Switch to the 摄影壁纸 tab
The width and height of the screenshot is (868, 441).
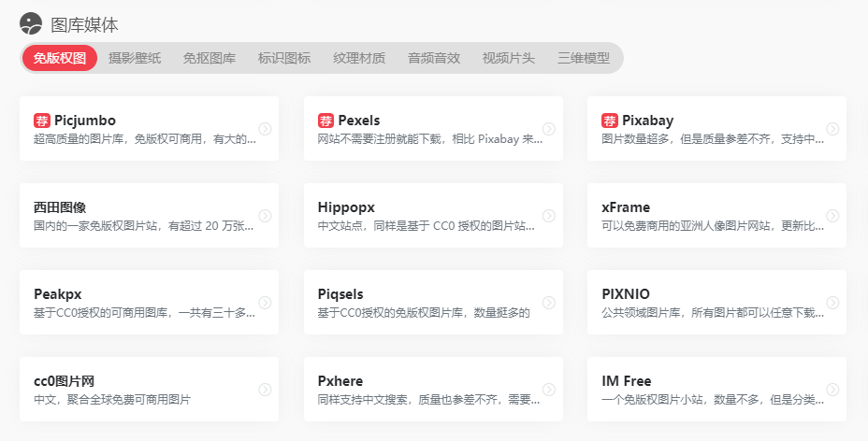(x=135, y=58)
